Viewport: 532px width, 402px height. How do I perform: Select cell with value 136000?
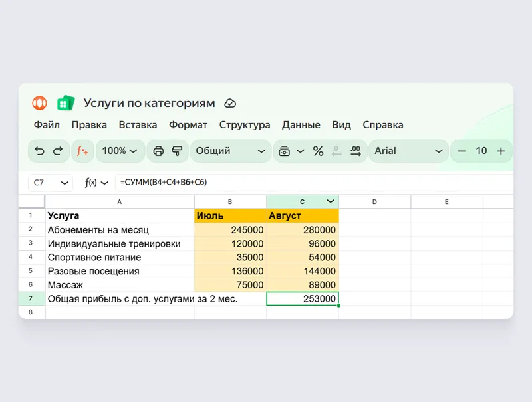click(x=230, y=271)
